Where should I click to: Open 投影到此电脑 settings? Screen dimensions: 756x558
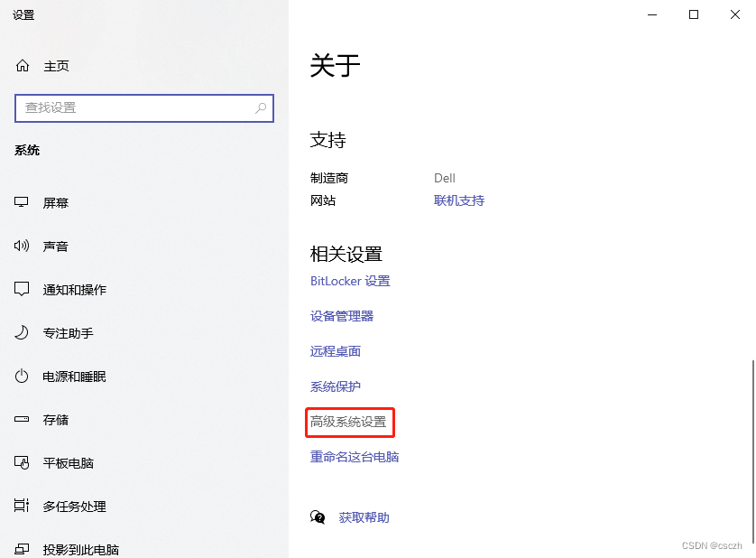pyautogui.click(x=80, y=550)
